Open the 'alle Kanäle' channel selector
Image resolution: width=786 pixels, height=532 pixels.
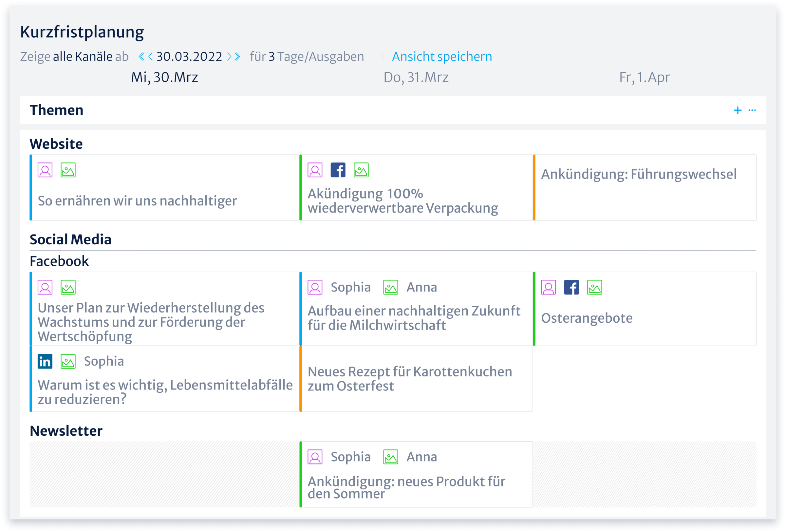(83, 56)
